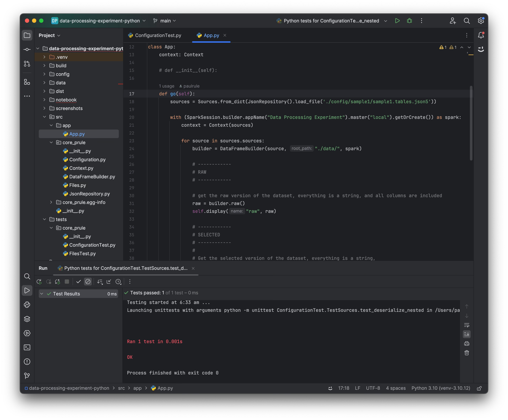Toggle soft-wrap in console output
The width and height of the screenshot is (508, 420).
click(467, 325)
